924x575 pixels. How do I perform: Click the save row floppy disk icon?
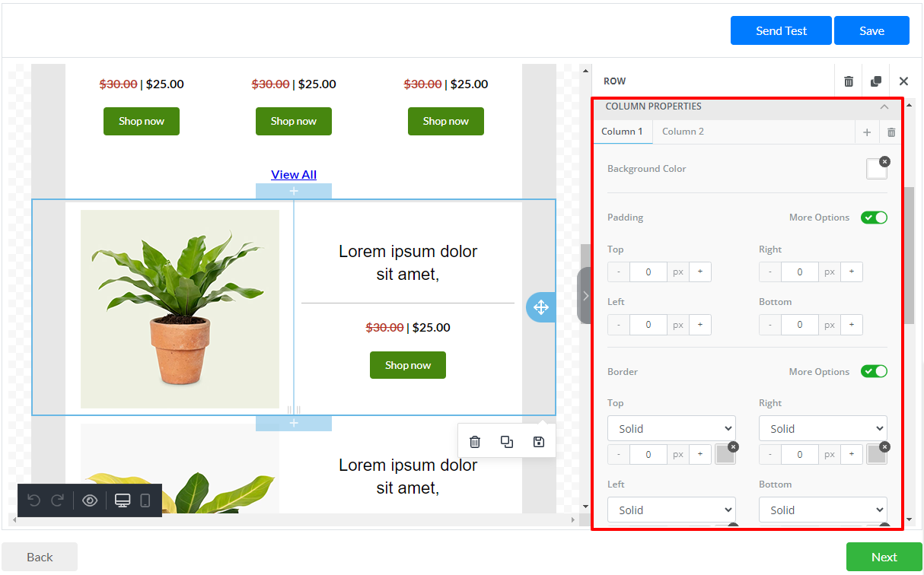[539, 442]
